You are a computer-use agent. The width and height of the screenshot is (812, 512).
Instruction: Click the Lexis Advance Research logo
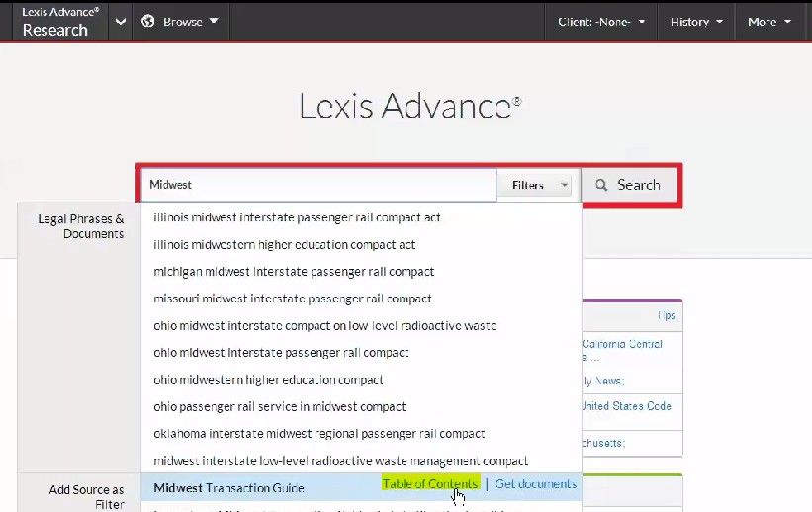60,22
